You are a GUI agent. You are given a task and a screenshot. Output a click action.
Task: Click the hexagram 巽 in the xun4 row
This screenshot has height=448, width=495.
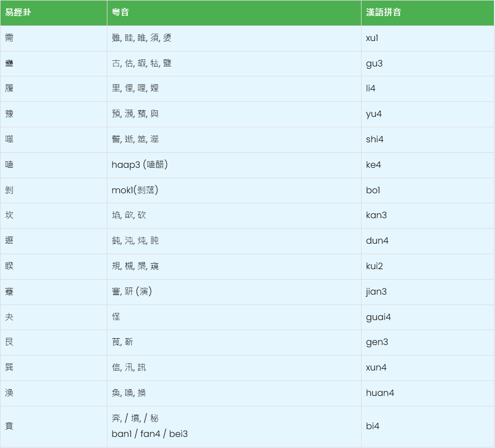pos(9,368)
